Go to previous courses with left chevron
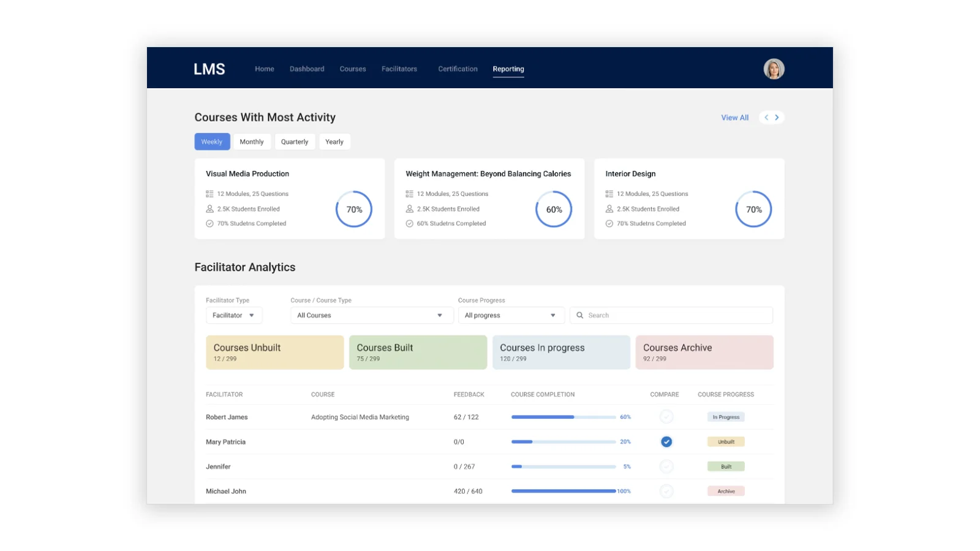The image size is (980, 551). pyautogui.click(x=766, y=118)
